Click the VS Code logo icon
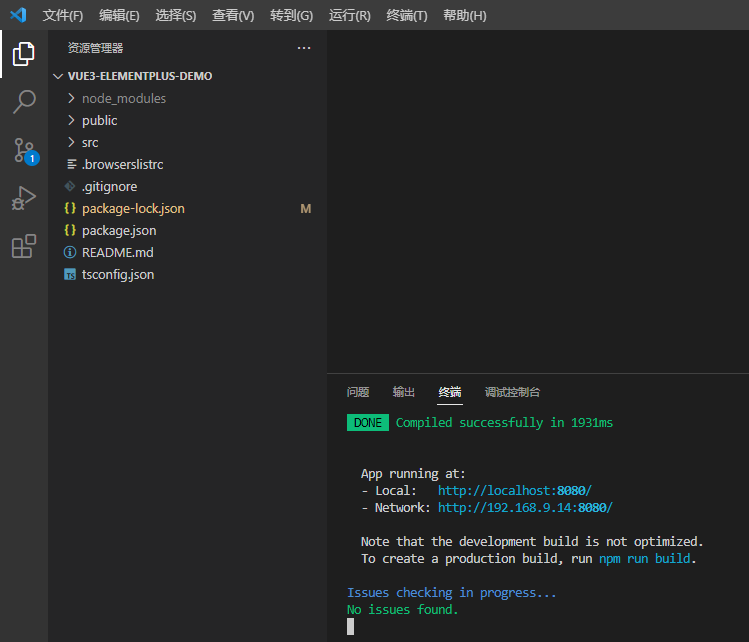Viewport: 749px width, 642px height. 18,15
